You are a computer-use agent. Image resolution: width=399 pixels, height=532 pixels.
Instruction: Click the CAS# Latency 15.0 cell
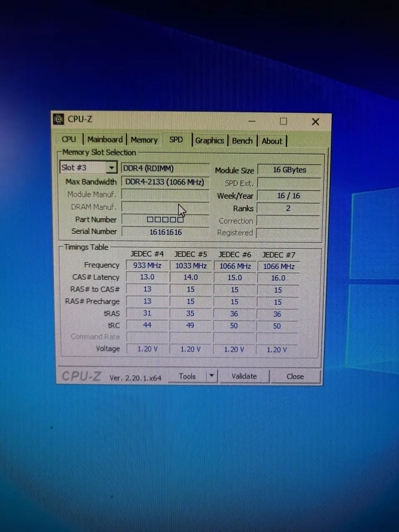click(234, 278)
